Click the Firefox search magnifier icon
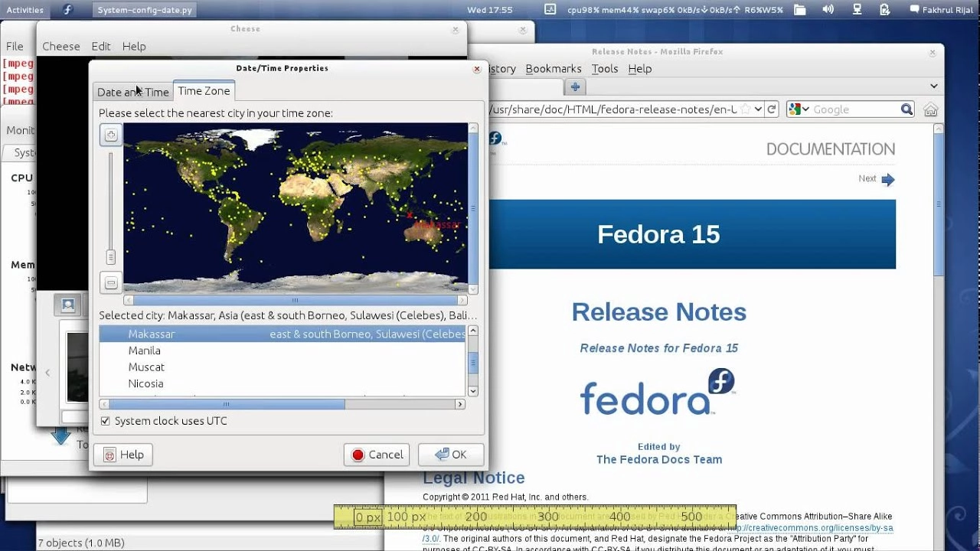Screen dimensions: 980x551 [906, 109]
